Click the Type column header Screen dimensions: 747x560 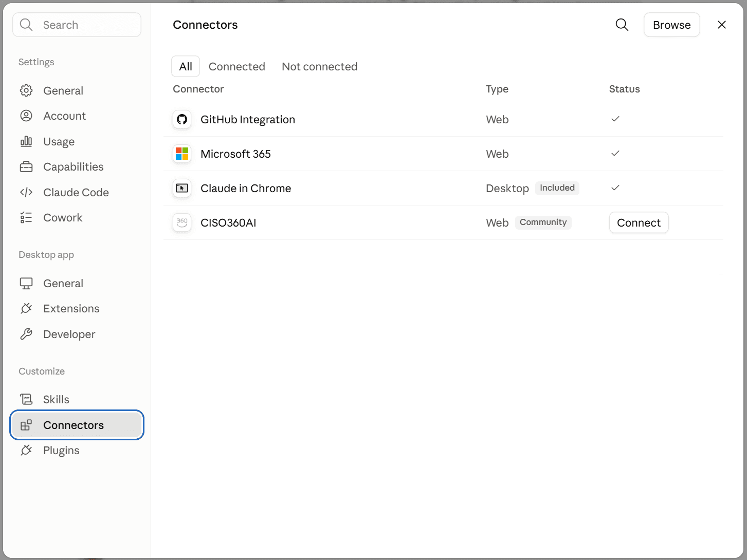tap(497, 89)
